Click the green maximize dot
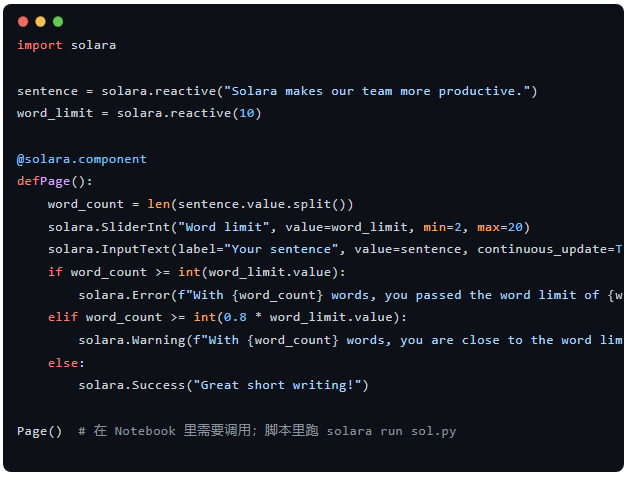This screenshot has width=628, height=478. pos(57,21)
